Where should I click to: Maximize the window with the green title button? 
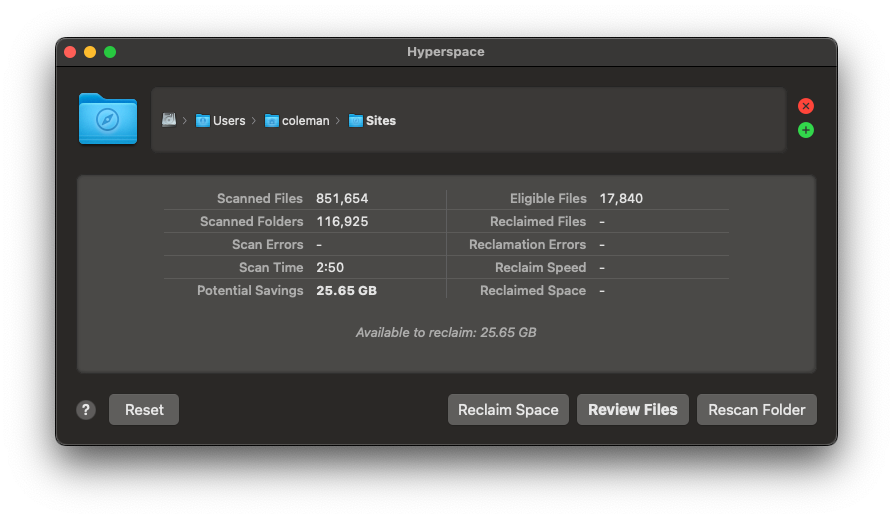pos(110,52)
